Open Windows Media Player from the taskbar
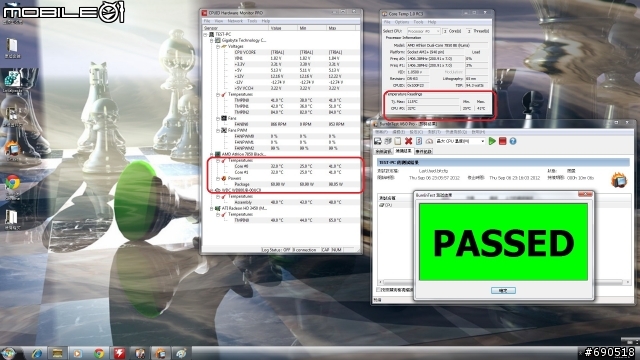 [78, 353]
